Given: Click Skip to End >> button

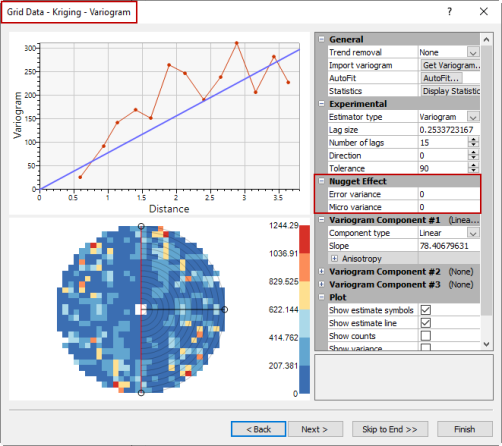Looking at the screenshot, I should 390,429.
